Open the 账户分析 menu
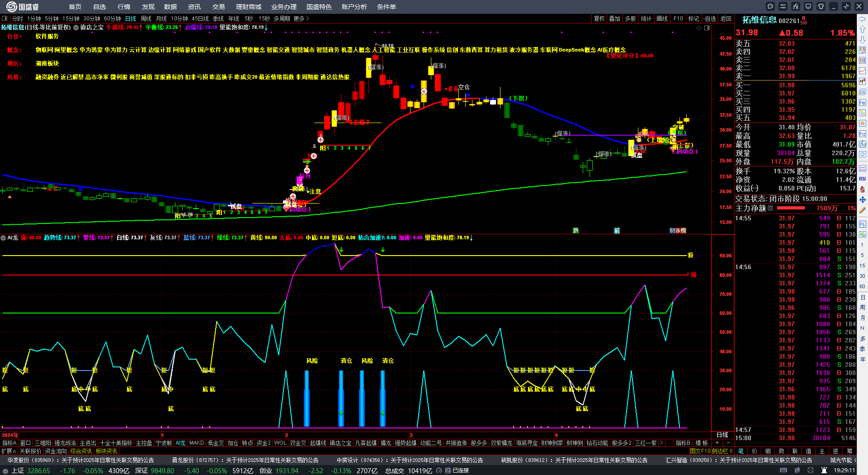 tap(354, 7)
